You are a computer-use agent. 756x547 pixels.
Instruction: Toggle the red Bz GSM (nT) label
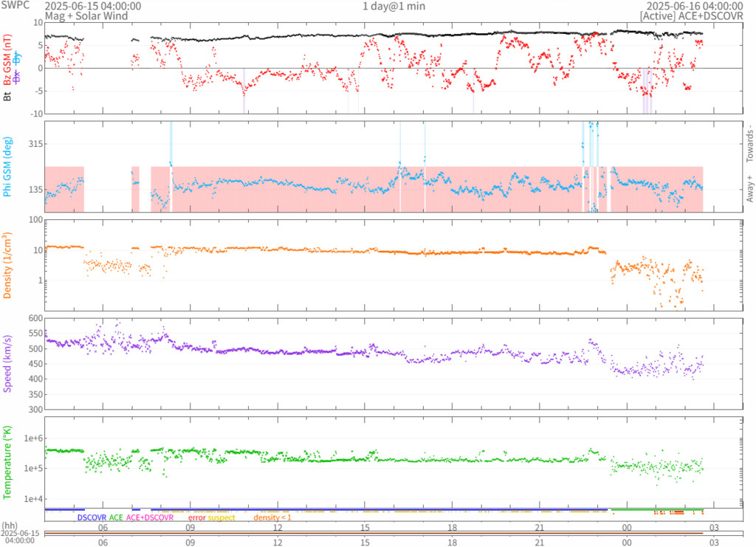[7, 61]
